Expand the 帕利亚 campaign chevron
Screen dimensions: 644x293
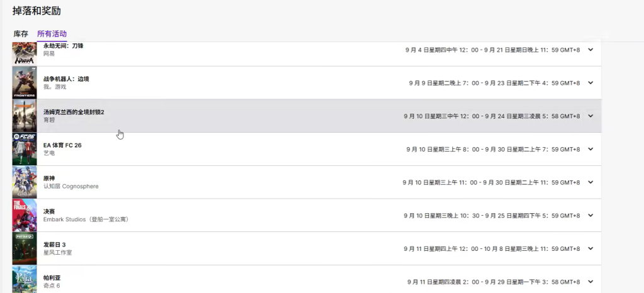(x=590, y=282)
